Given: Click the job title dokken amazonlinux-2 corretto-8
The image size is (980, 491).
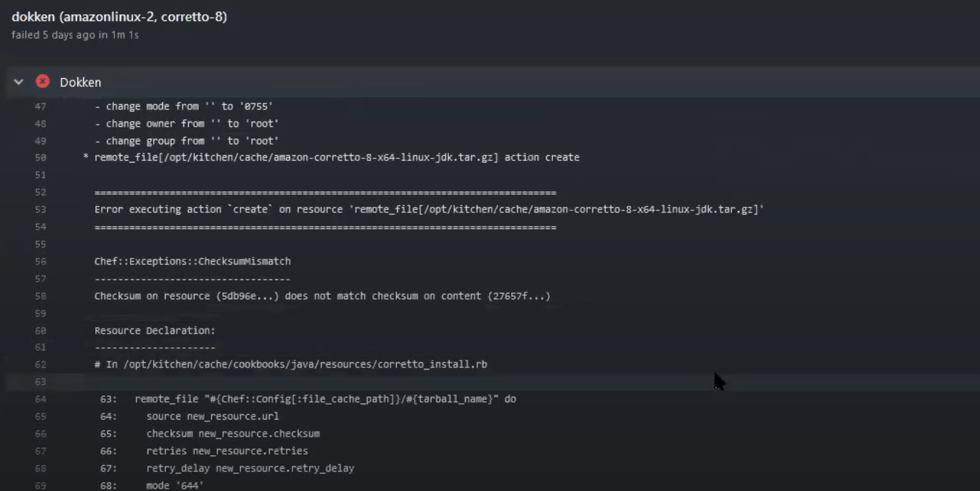Looking at the screenshot, I should click(x=119, y=17).
